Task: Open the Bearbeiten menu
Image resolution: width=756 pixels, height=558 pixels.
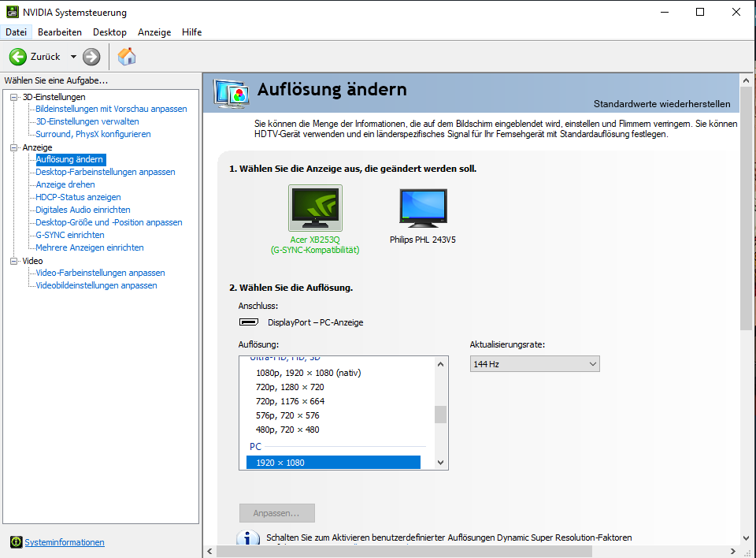Action: click(60, 32)
